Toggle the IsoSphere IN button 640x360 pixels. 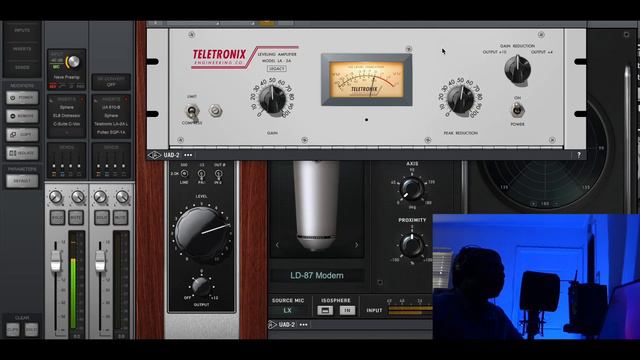click(x=347, y=311)
